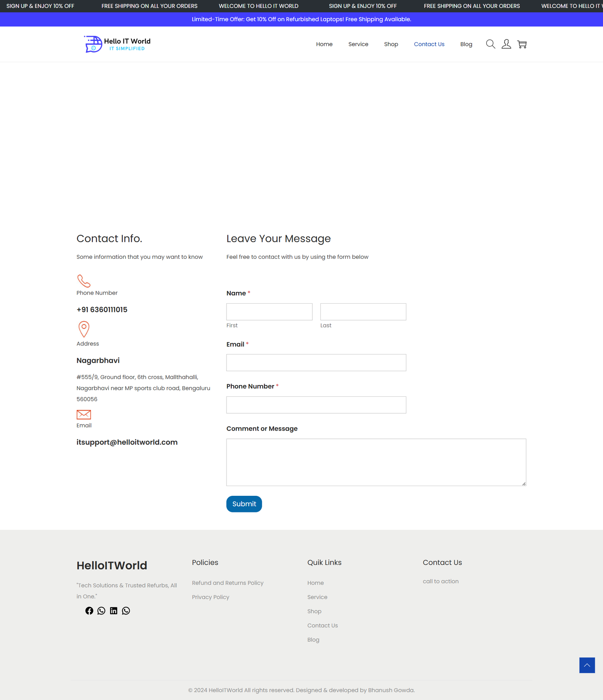
Task: Click the user account icon
Action: click(x=506, y=44)
